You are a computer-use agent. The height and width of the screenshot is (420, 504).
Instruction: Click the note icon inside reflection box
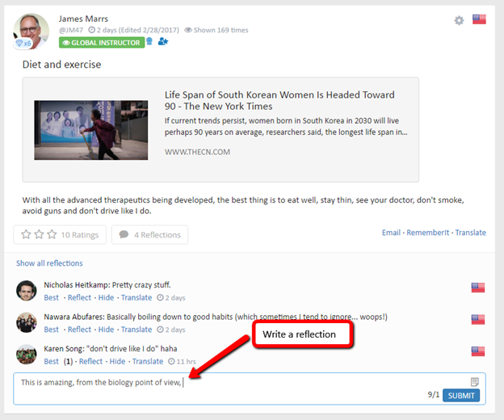475,382
